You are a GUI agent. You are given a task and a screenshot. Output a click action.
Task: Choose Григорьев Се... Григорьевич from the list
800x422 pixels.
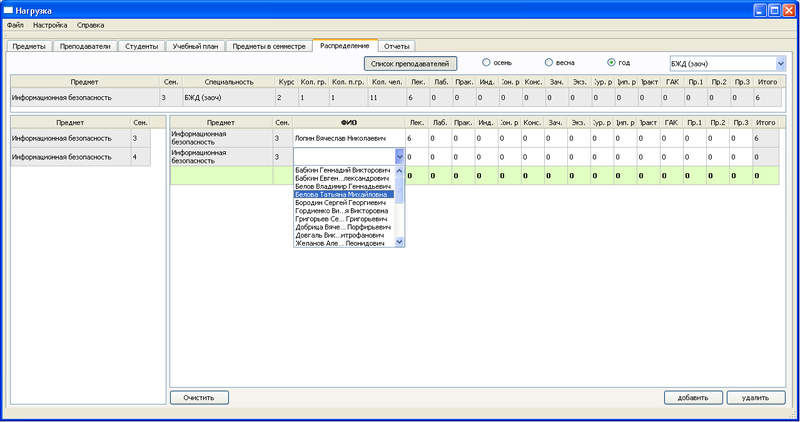pos(344,219)
